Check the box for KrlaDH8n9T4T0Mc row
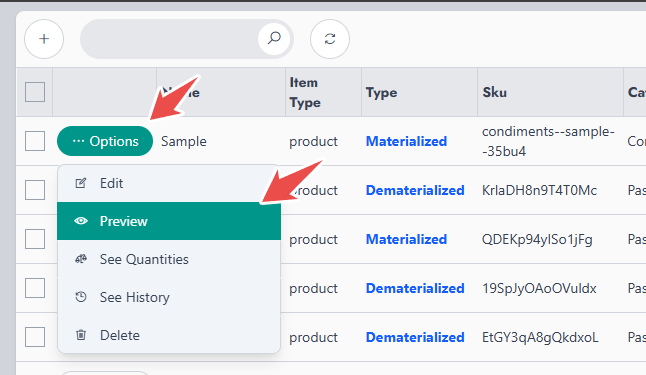646x375 pixels. click(x=35, y=190)
